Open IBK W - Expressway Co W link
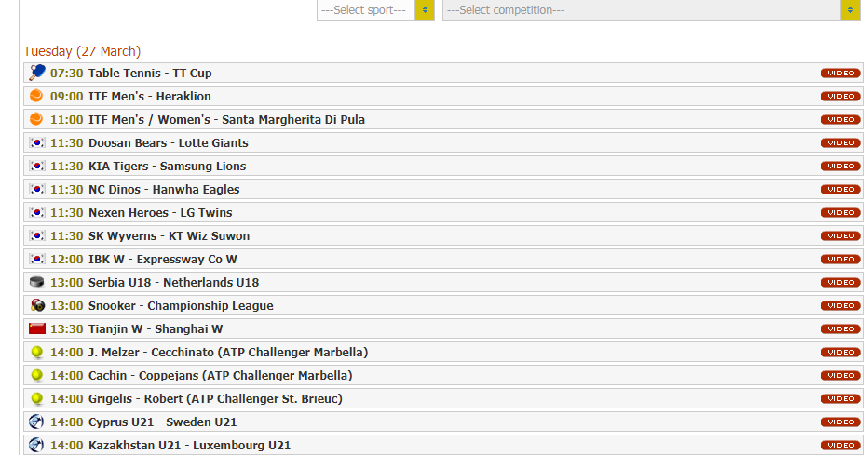 tap(163, 259)
